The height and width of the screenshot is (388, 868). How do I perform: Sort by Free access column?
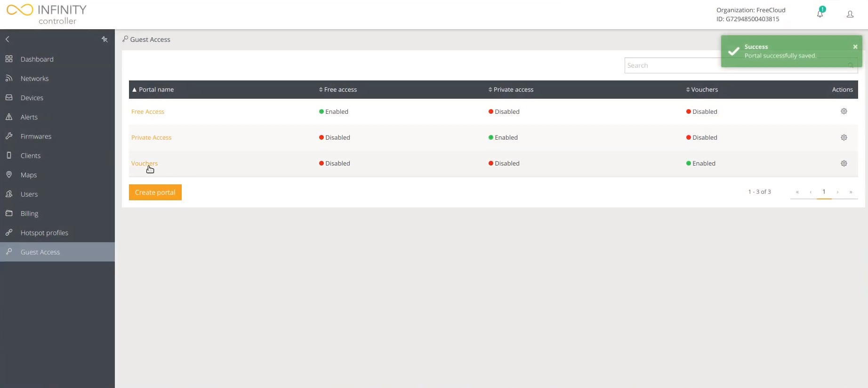338,89
